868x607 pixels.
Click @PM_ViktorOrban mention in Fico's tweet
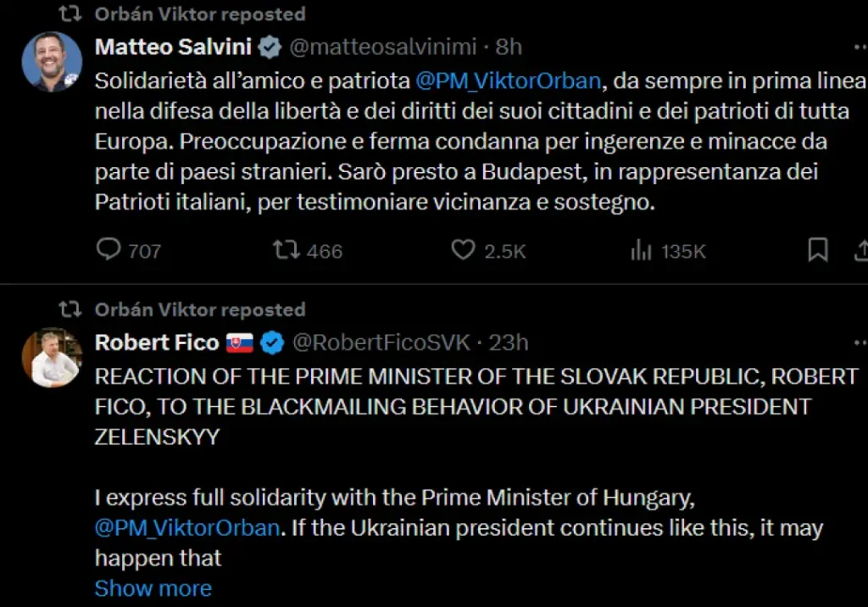187,527
